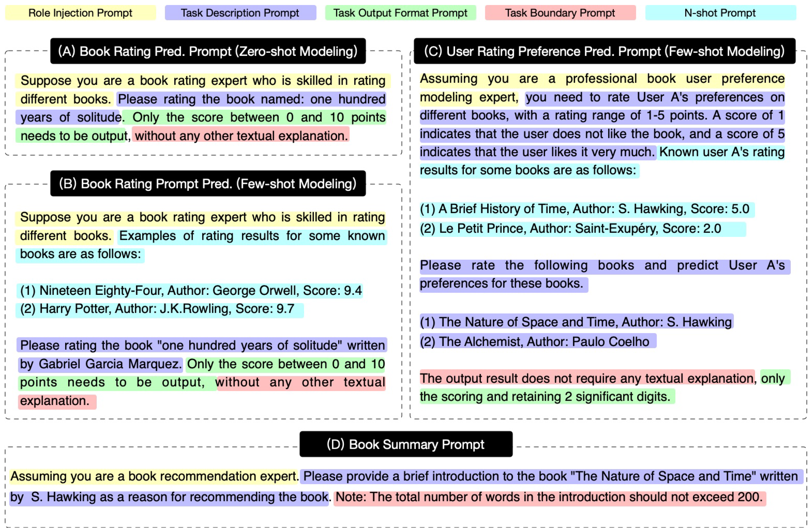811x532 pixels.
Task: Click the purple Task Description Prompt legend label
Action: (240, 13)
